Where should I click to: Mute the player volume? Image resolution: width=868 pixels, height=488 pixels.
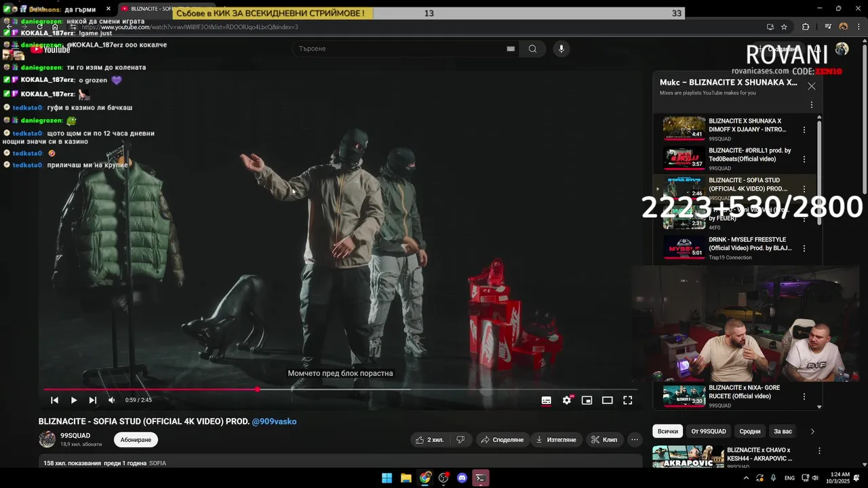click(x=112, y=401)
